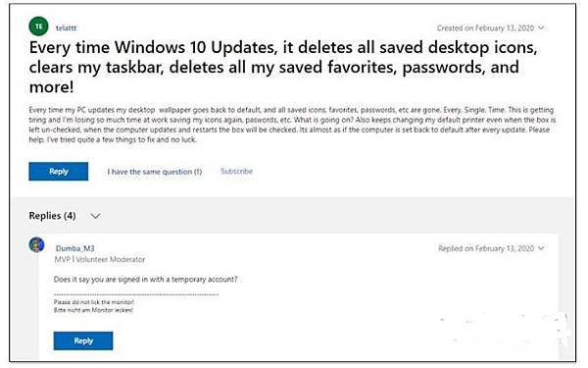Click the blue Reply button under the question
The width and height of the screenshot is (588, 368).
click(x=59, y=171)
